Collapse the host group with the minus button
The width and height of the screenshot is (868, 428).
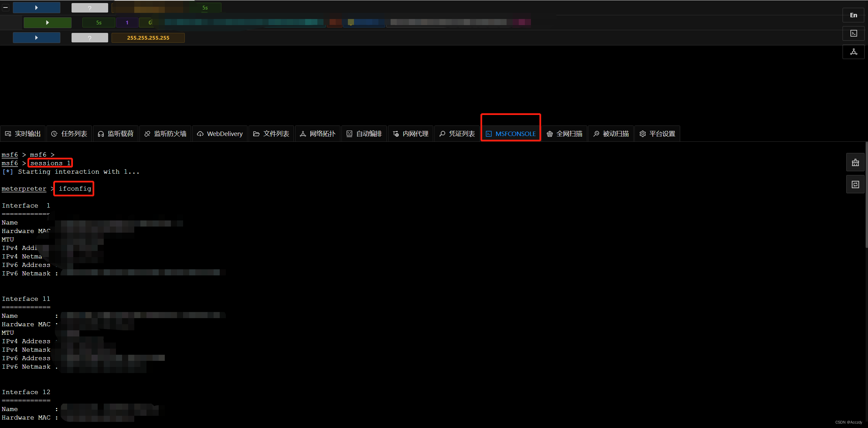coord(5,7)
